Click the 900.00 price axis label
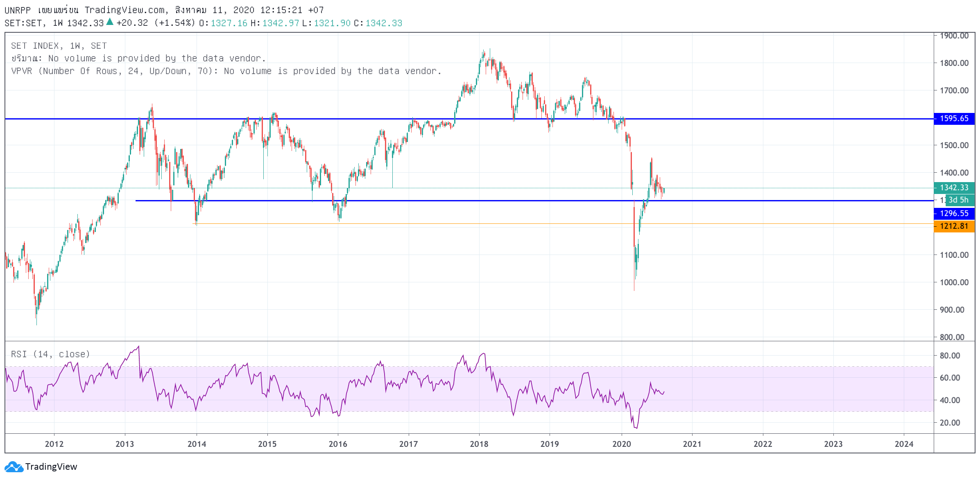Viewport: 980px width, 480px height. (x=952, y=310)
